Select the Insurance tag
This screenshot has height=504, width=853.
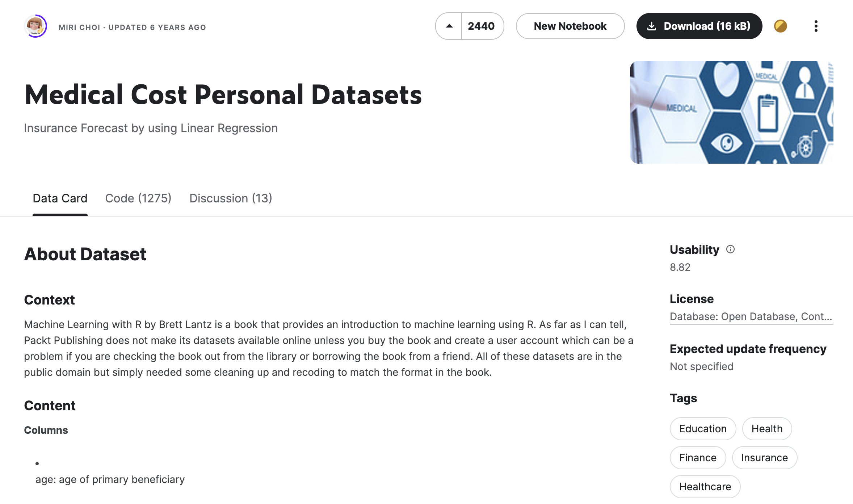[764, 458]
